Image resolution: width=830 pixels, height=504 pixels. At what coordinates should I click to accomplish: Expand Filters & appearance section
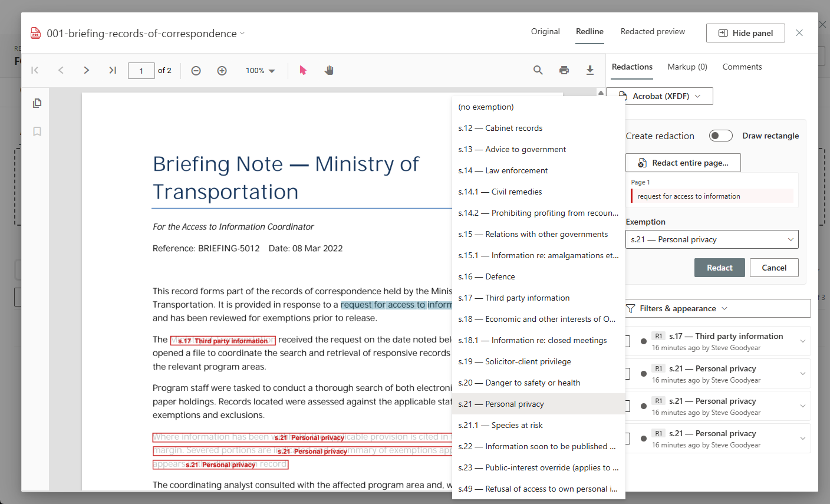718,308
